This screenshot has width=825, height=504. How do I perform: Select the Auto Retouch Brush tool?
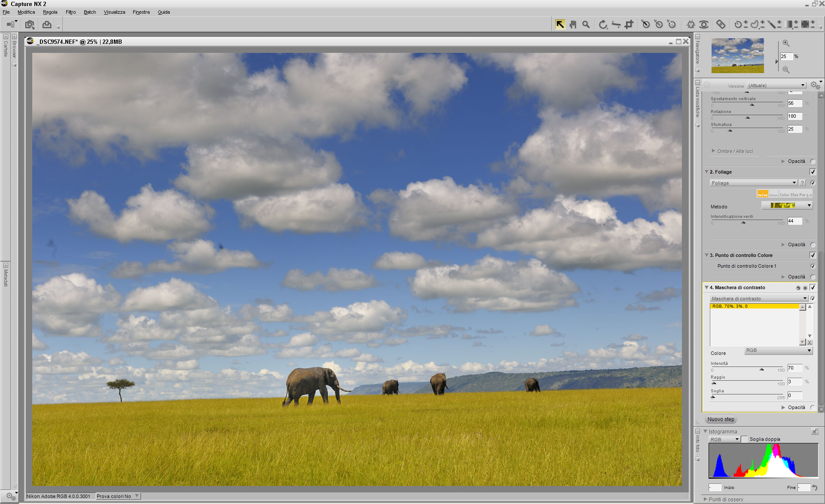point(721,24)
